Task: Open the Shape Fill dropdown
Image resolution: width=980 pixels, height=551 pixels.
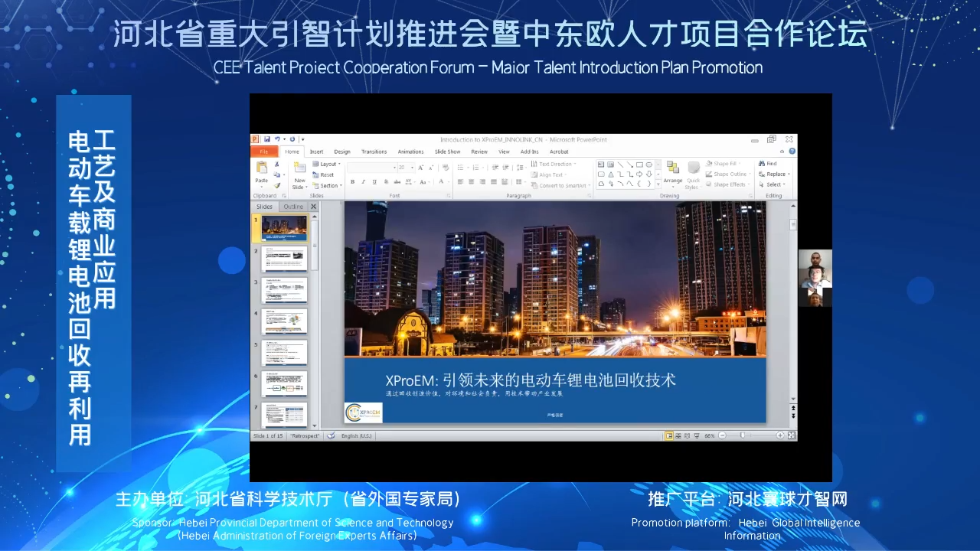Action: click(723, 164)
